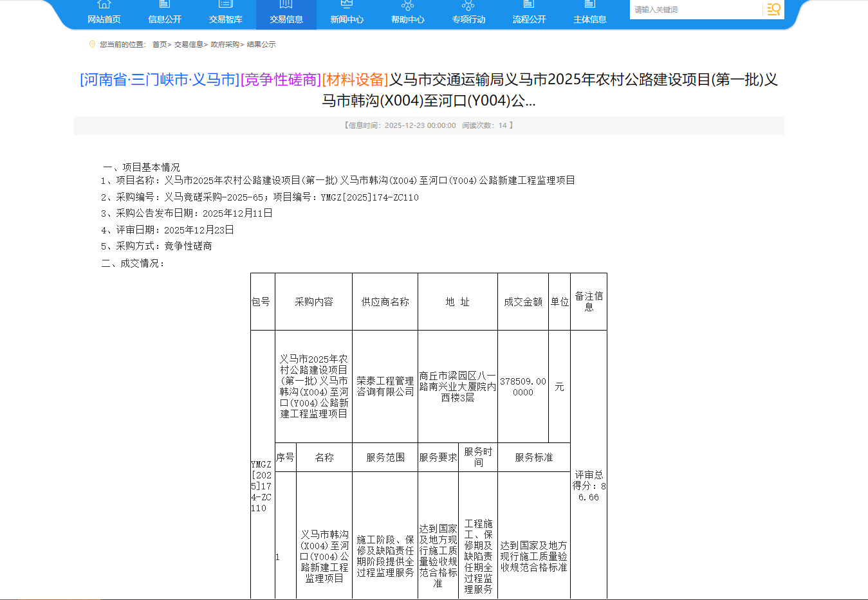Click the document icon above 信息公开
The height and width of the screenshot is (600, 868).
click(165, 5)
